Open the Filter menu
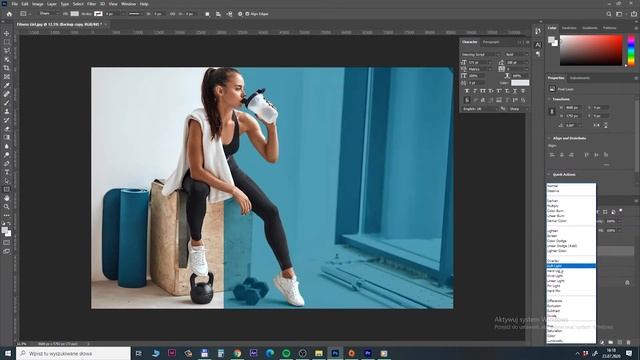The image size is (640, 360). point(91,4)
